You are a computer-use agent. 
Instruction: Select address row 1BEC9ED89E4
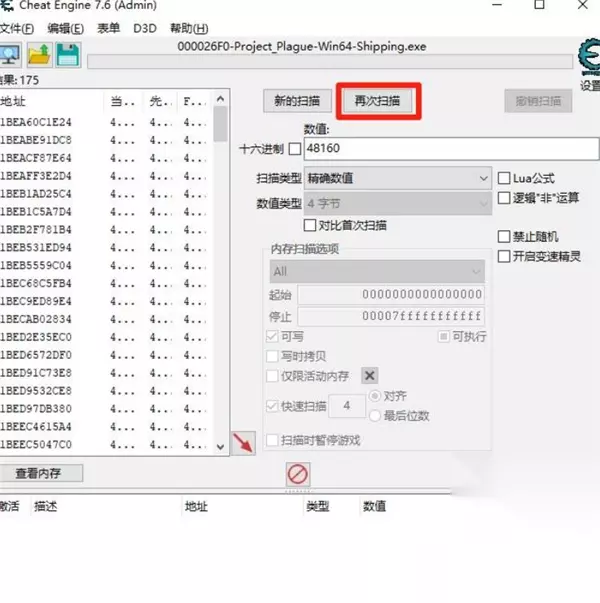pos(105,301)
